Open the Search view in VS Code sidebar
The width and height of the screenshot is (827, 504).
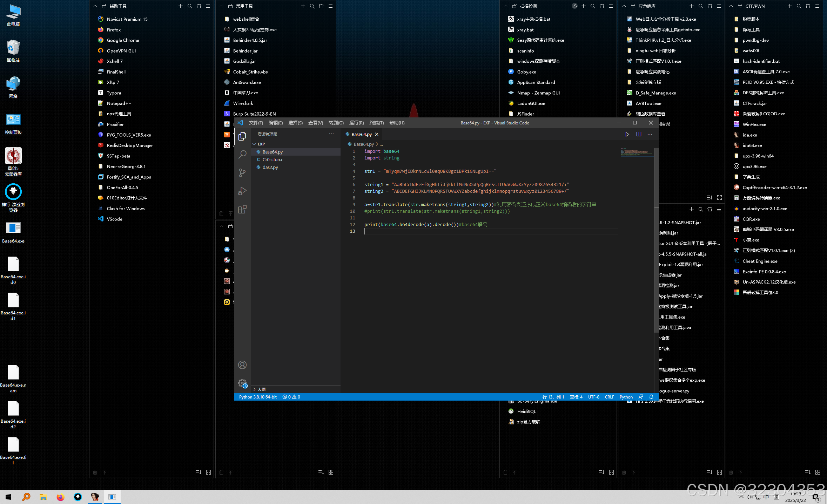pos(242,155)
